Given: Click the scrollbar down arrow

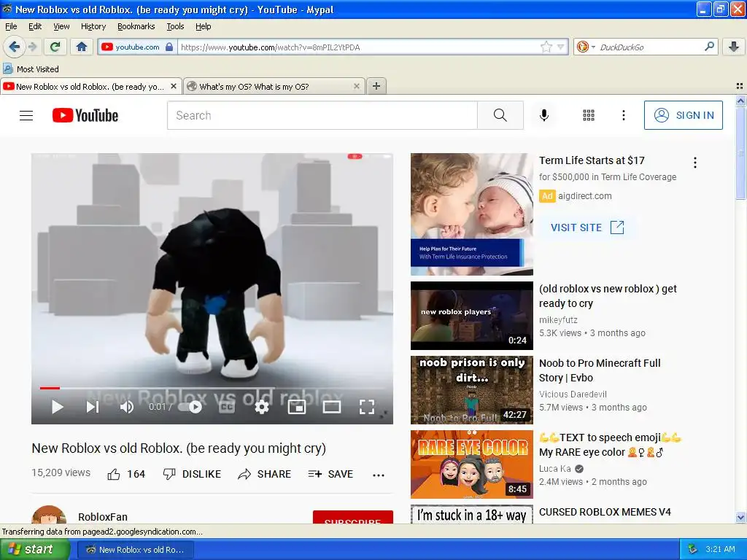Looking at the screenshot, I should (740, 518).
